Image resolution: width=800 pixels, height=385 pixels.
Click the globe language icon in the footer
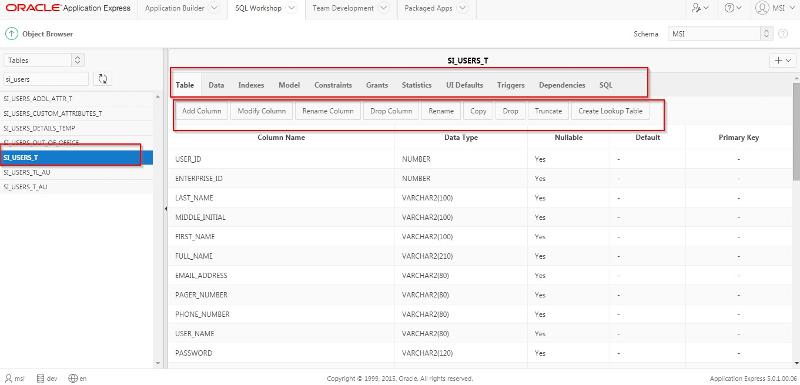72,378
